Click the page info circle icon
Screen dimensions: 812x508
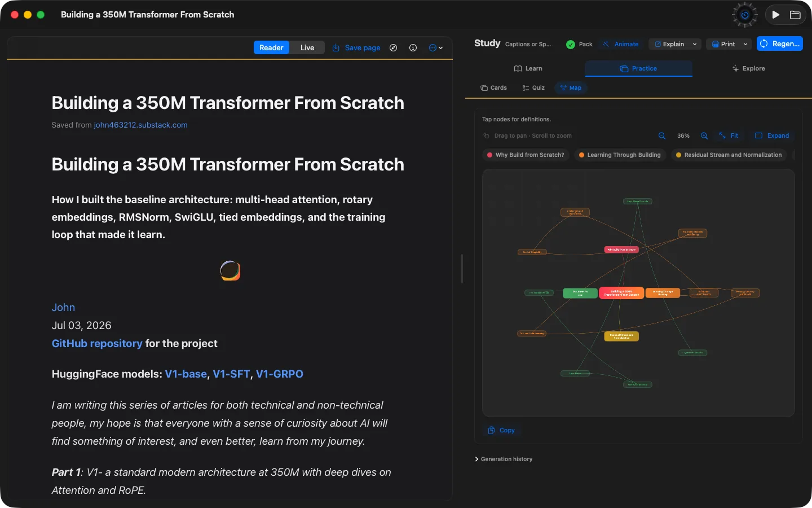pos(413,48)
